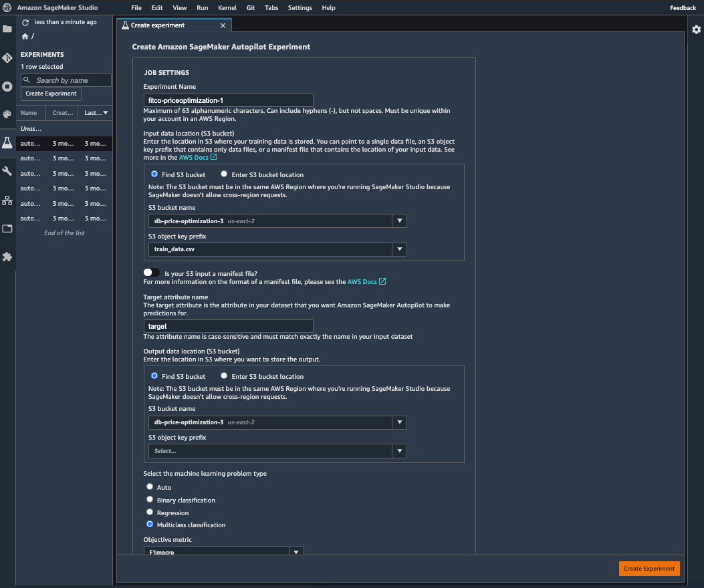This screenshot has width=704, height=588.
Task: Open the settings gear in right sidebar
Action: click(696, 29)
